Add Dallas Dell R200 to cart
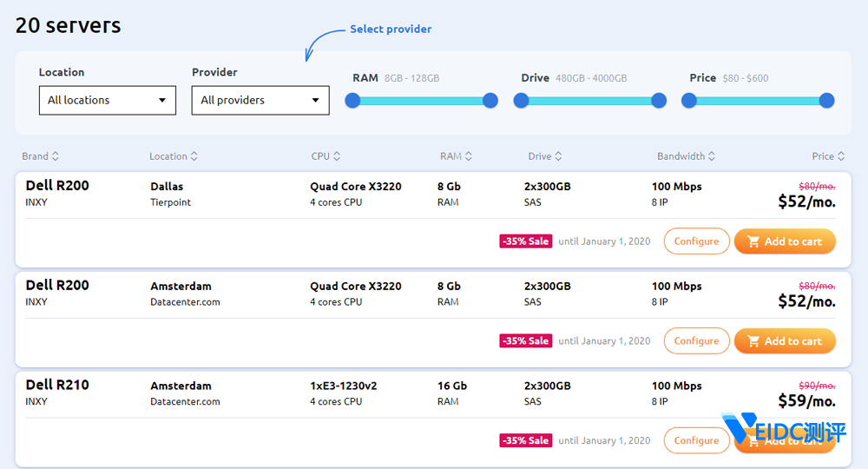This screenshot has width=868, height=469. (785, 241)
